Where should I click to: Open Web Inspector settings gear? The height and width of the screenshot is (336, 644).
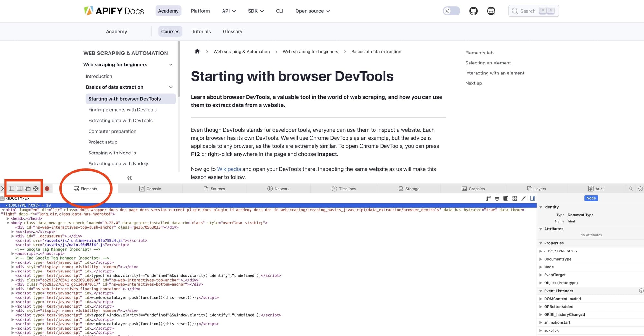tap(640, 189)
